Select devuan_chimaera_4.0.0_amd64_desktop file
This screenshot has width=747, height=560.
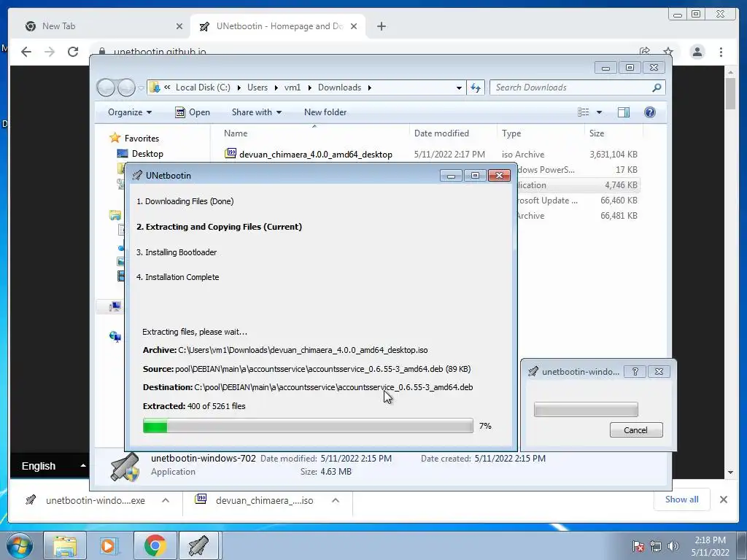tap(315, 155)
